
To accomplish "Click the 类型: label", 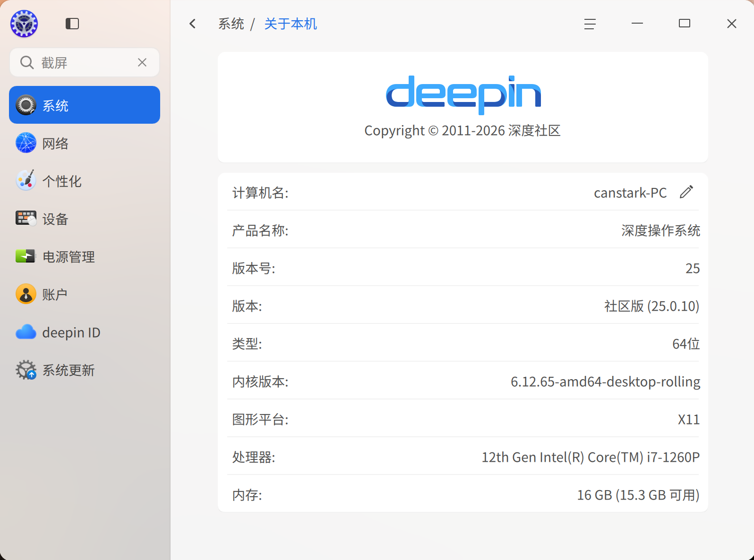I will [247, 344].
